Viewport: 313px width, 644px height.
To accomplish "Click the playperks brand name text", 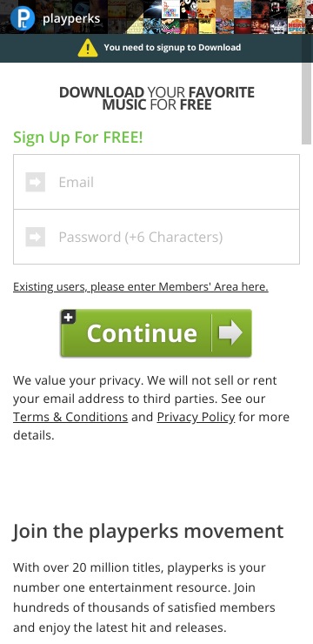I will (x=71, y=19).
